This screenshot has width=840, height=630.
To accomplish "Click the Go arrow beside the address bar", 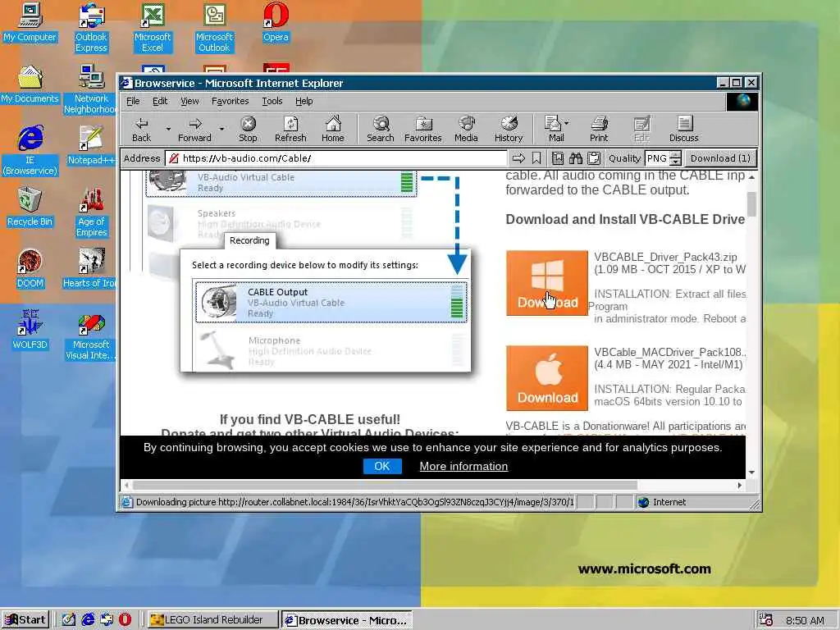I will [518, 158].
